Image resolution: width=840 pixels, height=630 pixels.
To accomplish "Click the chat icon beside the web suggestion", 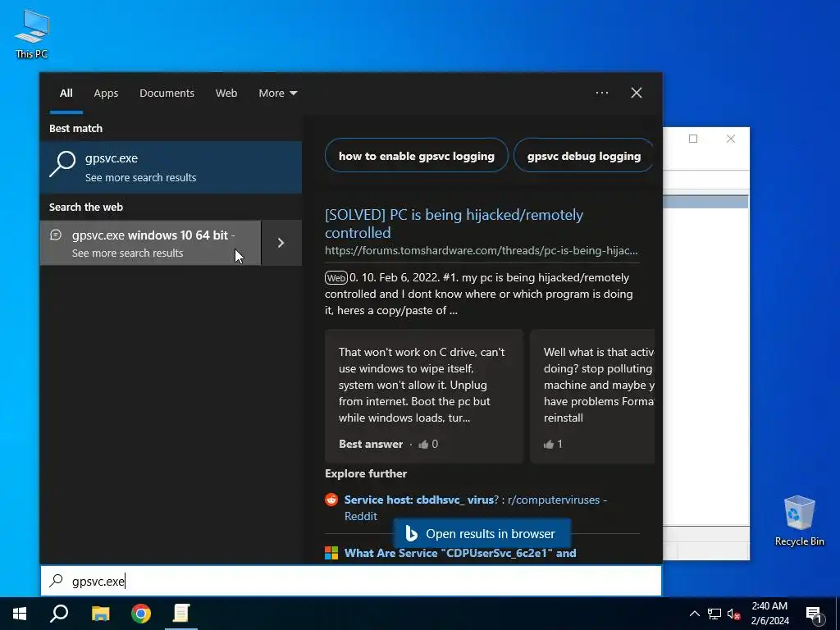I will coord(56,235).
